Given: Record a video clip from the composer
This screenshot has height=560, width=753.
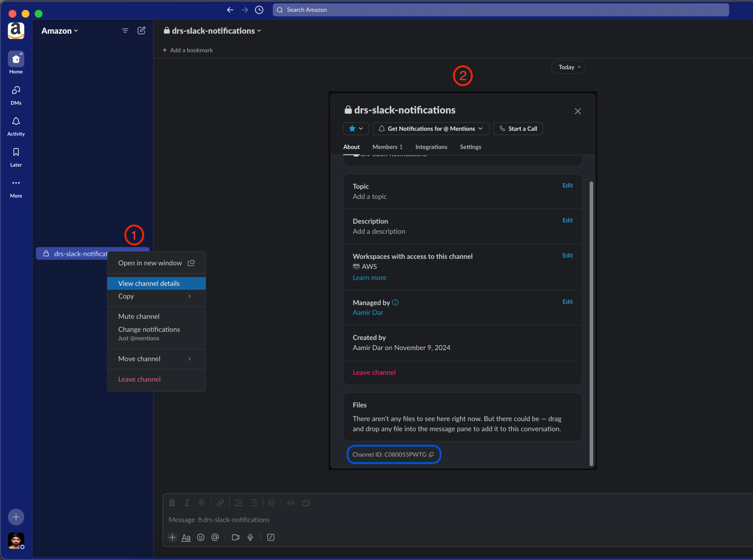Looking at the screenshot, I should click(x=235, y=537).
